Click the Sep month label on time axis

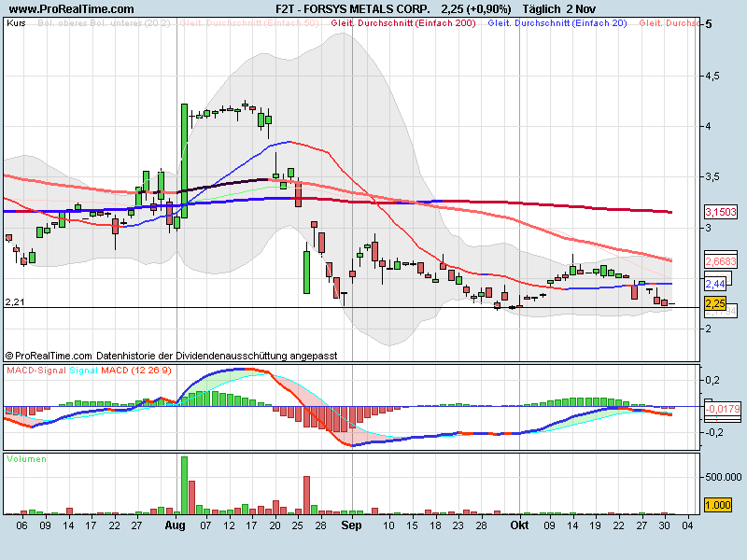pos(352,525)
